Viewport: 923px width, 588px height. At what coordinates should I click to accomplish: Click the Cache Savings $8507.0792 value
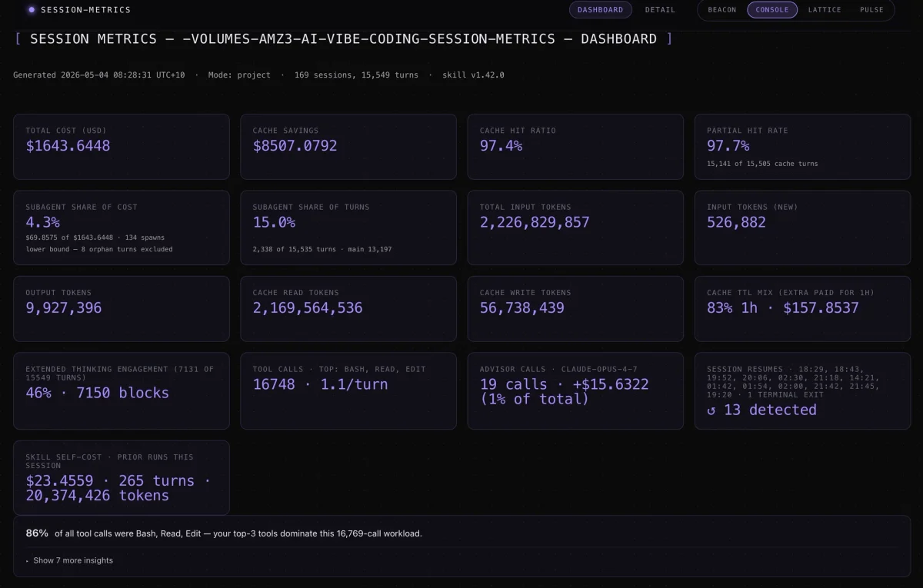tap(295, 146)
